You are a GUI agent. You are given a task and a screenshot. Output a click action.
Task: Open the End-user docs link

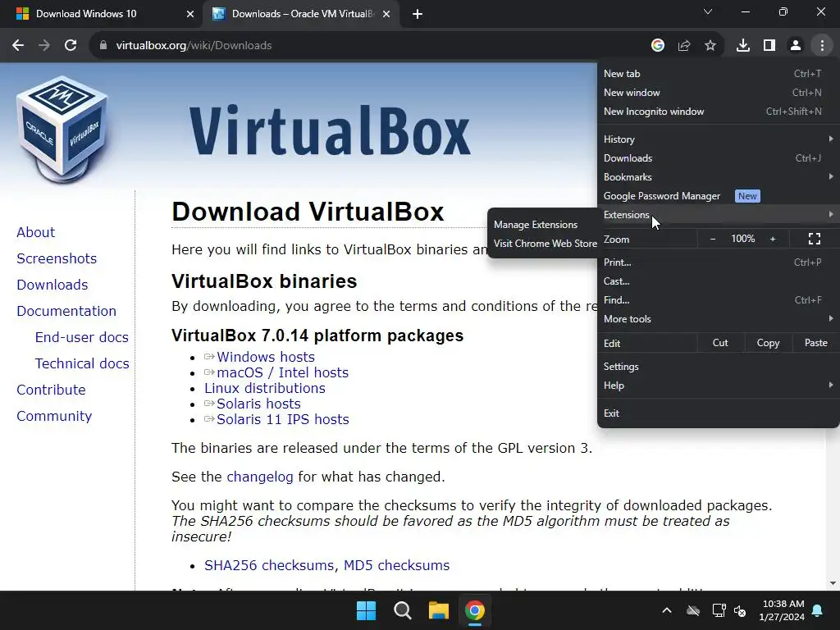click(81, 337)
